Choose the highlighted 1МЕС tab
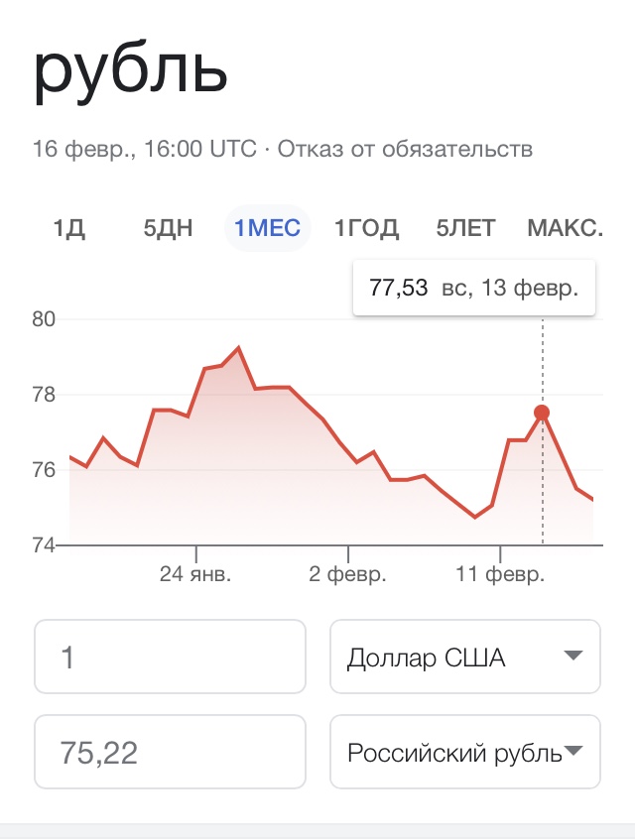The width and height of the screenshot is (635, 840). pyautogui.click(x=267, y=229)
